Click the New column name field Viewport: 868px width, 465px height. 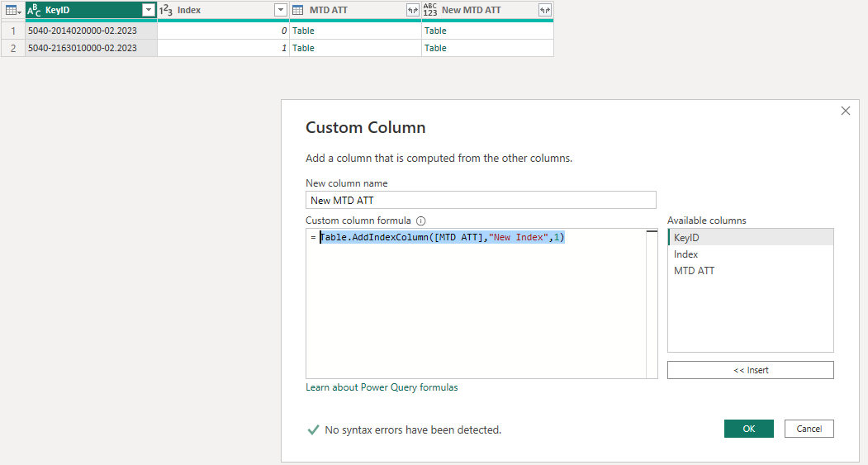[481, 200]
